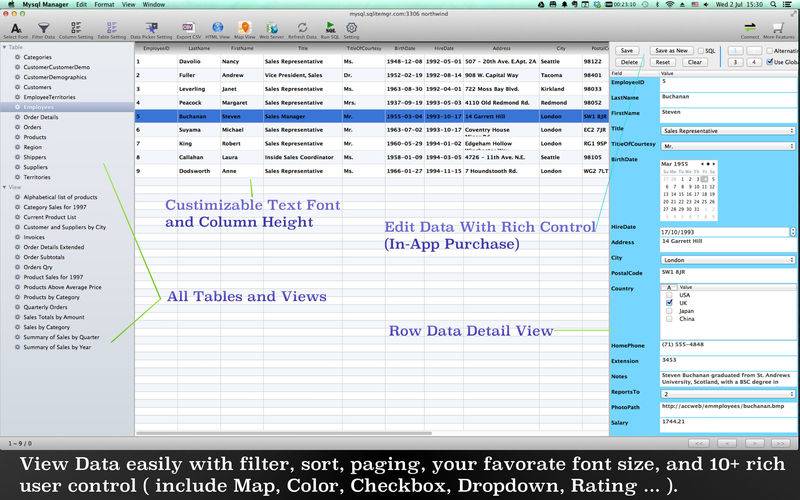Open the Title dropdown showing Sales Representative
Viewport: 800px width, 500px height.
tap(728, 131)
